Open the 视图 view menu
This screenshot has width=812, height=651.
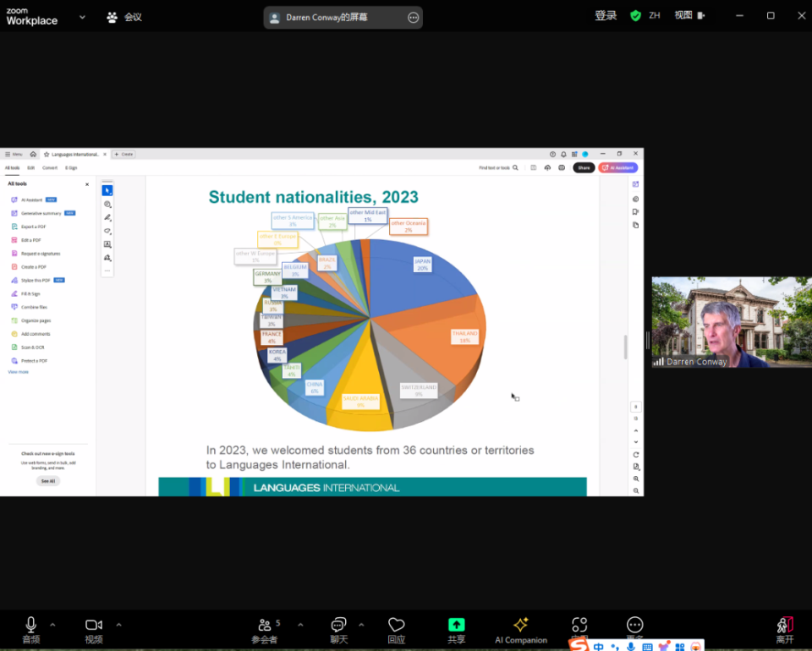689,15
